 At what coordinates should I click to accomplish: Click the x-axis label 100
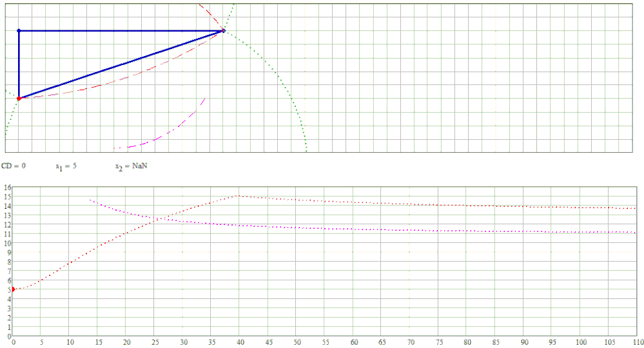581,342
